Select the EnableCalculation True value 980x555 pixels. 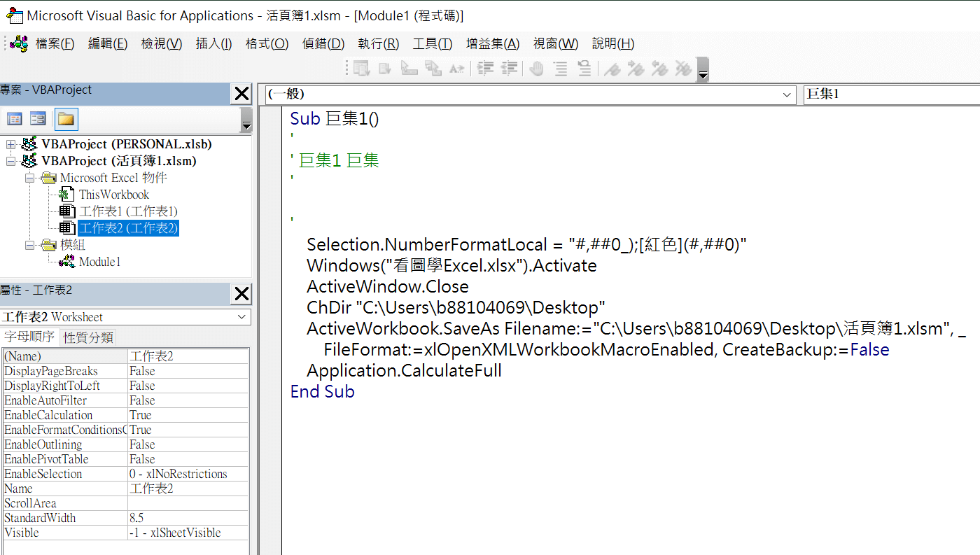(188, 415)
